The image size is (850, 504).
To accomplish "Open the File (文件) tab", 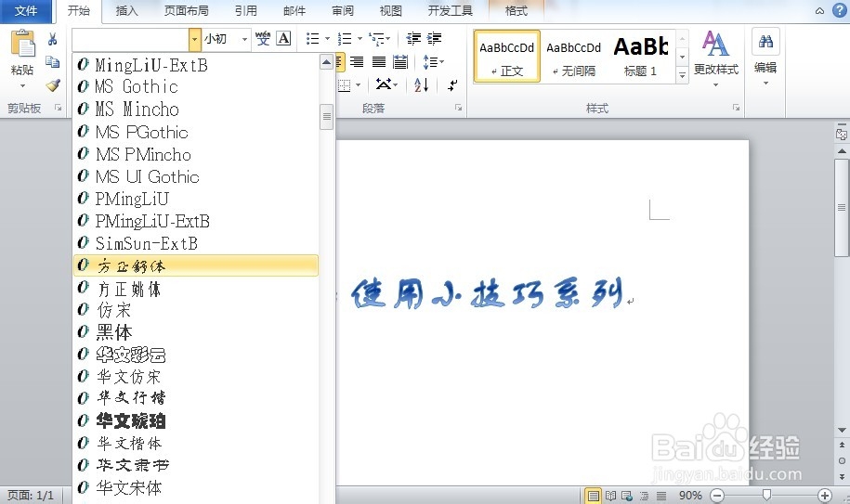I will point(26,11).
